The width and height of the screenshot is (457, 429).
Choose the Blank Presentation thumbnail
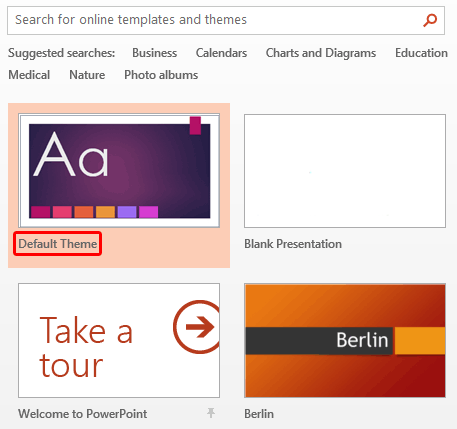(x=345, y=171)
